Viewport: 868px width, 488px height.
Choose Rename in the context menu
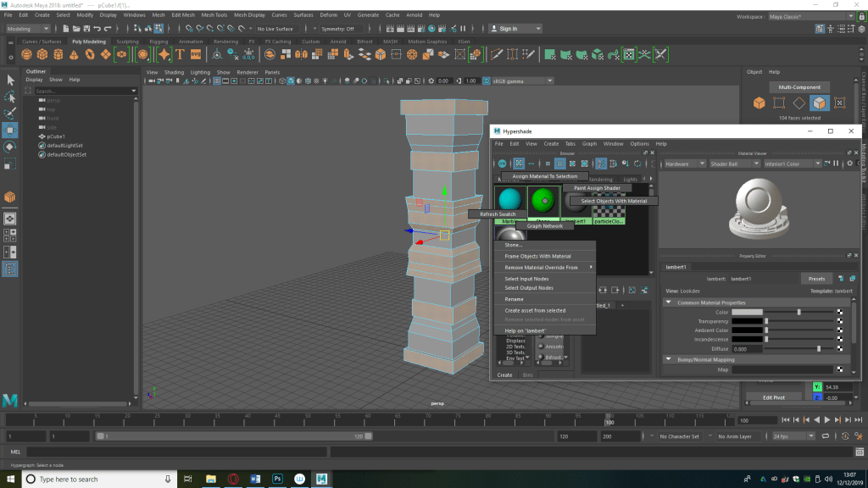514,299
